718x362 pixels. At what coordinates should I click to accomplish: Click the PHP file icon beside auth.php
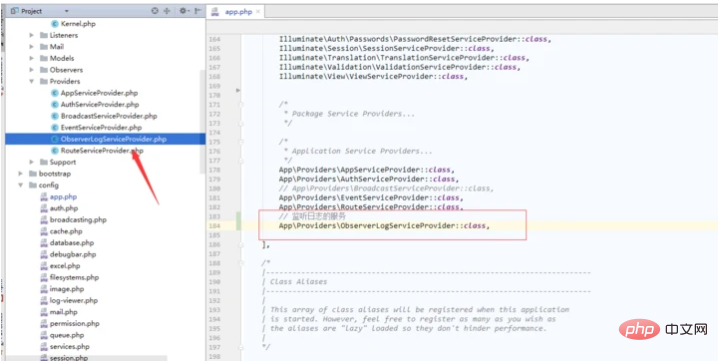tap(44, 208)
